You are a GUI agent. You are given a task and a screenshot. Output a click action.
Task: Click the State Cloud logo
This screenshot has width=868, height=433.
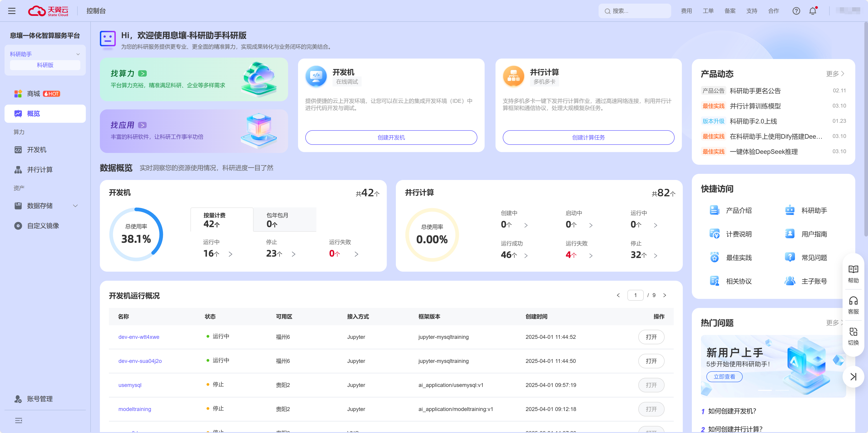[x=48, y=11]
